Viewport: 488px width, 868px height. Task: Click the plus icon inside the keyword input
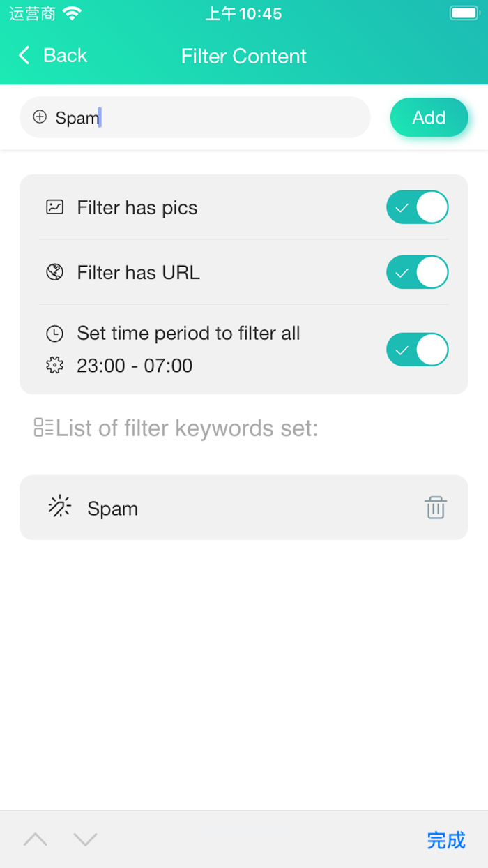pos(40,118)
